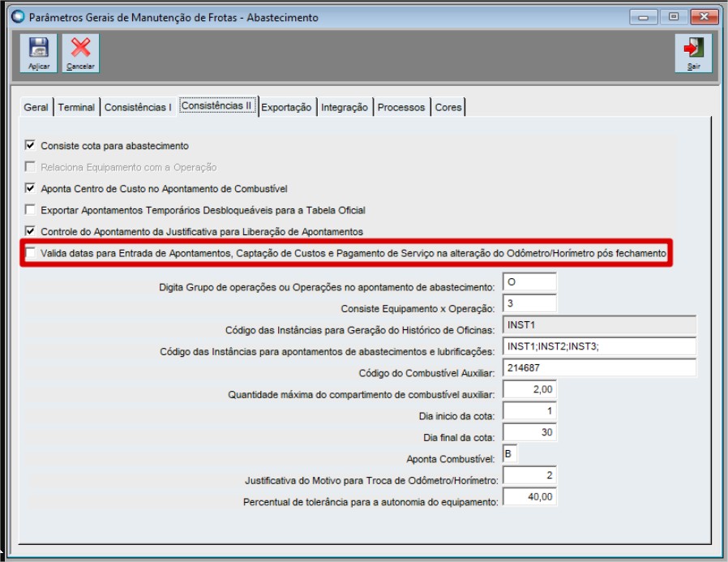
Task: Enable Exportar Apontamentos Temporários Desbloqueáveis checkbox
Action: pyautogui.click(x=30, y=210)
